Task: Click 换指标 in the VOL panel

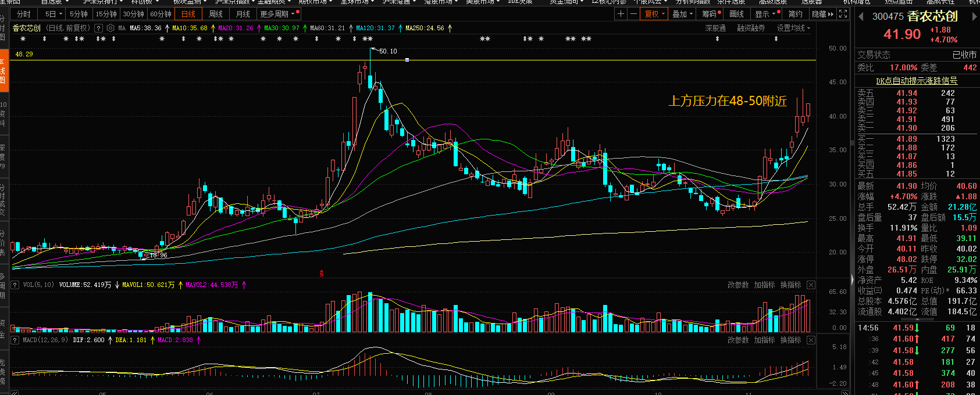Action: coord(790,285)
